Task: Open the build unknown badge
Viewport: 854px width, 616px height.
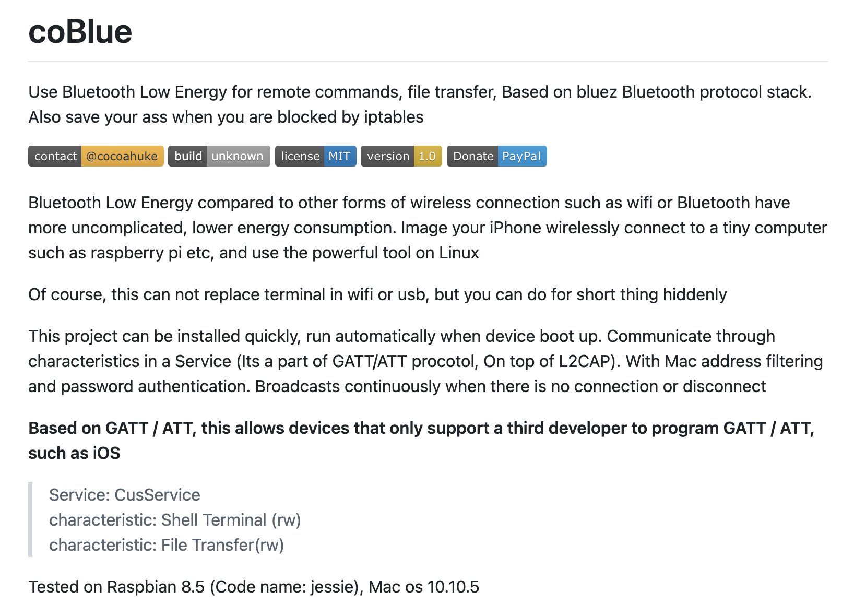Action: 219,156
